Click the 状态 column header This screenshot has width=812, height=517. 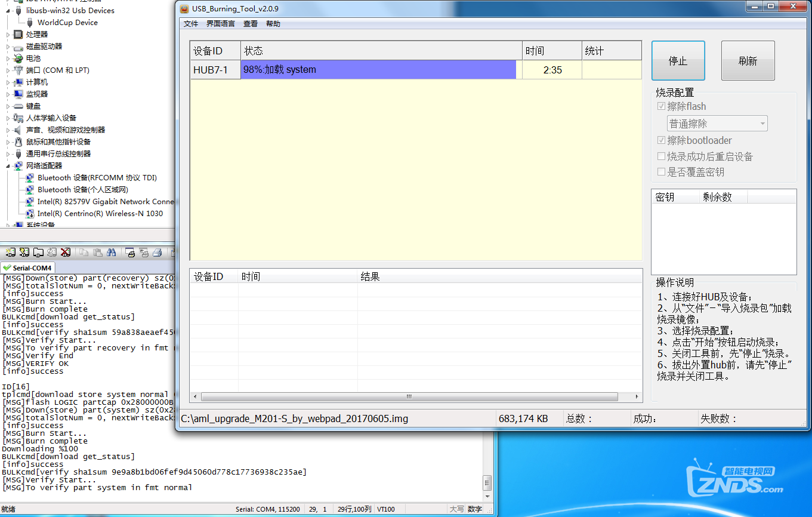click(381, 51)
